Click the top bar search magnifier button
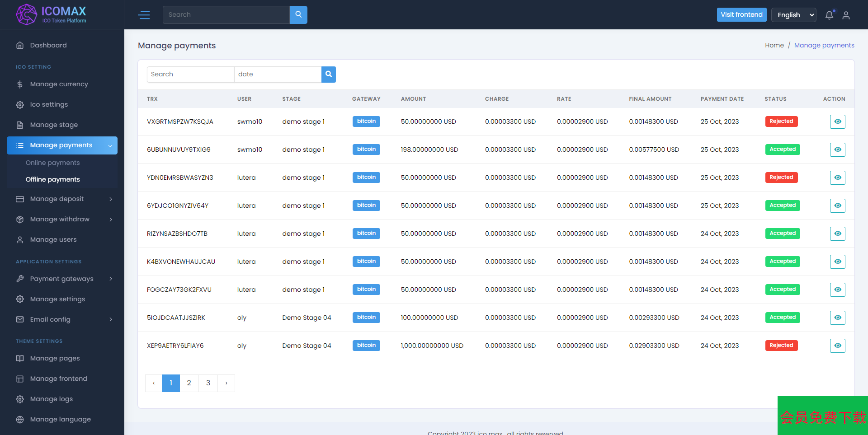The width and height of the screenshot is (868, 435). [x=298, y=15]
